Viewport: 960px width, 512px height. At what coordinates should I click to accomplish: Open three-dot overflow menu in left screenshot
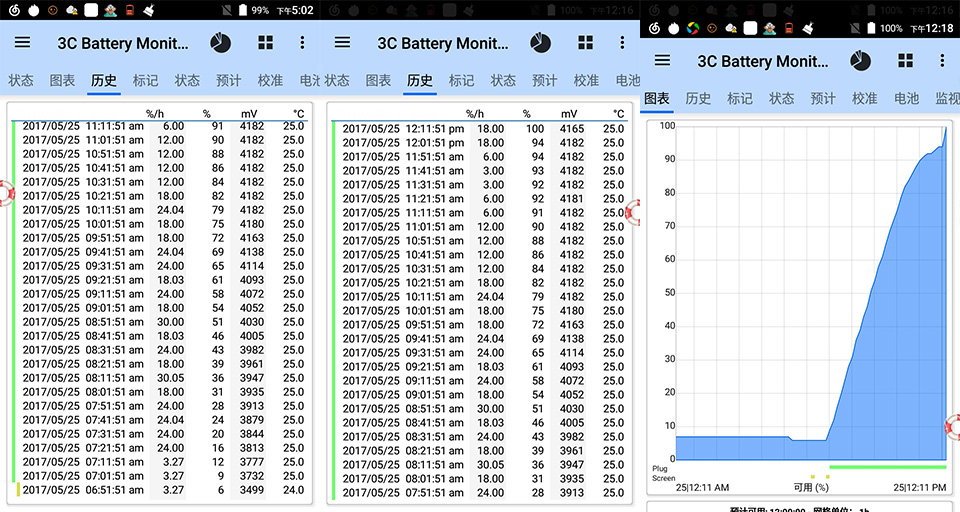302,43
